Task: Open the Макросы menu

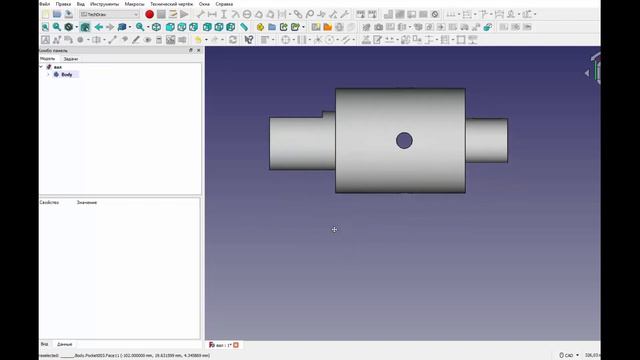Action: click(135, 4)
